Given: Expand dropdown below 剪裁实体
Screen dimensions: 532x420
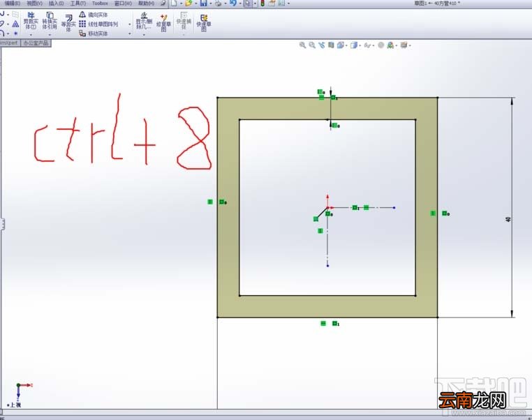Looking at the screenshot, I should coord(31,35).
